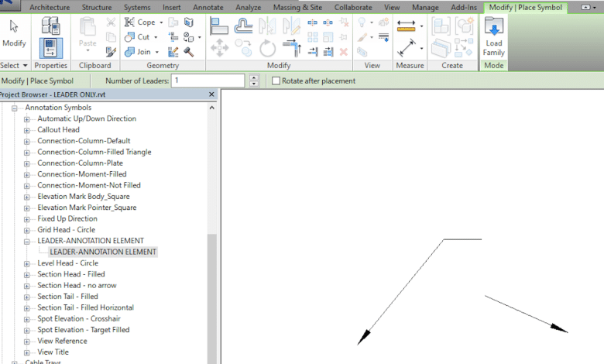Click the red Delete X icon
Screen dimensions: 604x364
tap(344, 52)
